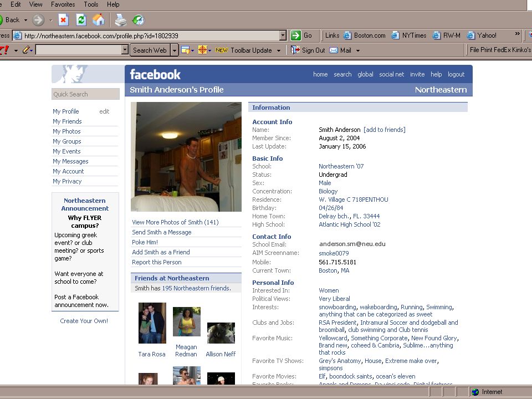Image resolution: width=532 pixels, height=399 pixels.
Task: Open the Toolbar Update dropdown arrow
Action: (x=279, y=50)
